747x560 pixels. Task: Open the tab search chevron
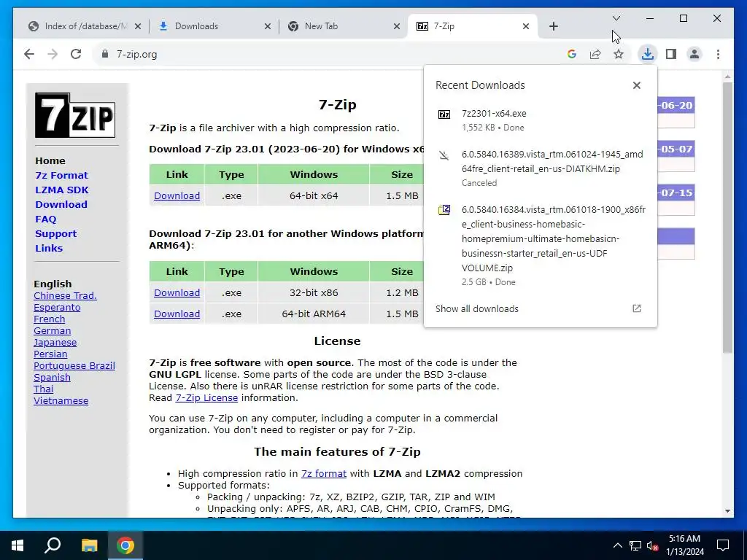pyautogui.click(x=616, y=18)
